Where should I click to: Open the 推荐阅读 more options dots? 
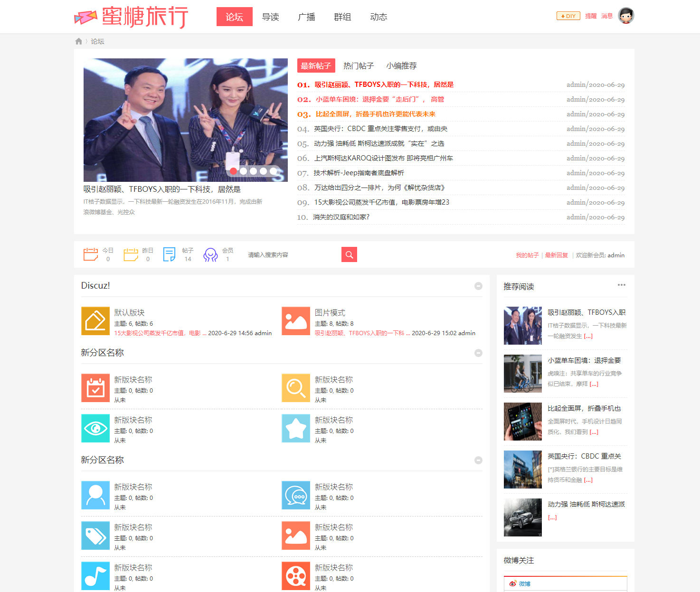point(621,285)
